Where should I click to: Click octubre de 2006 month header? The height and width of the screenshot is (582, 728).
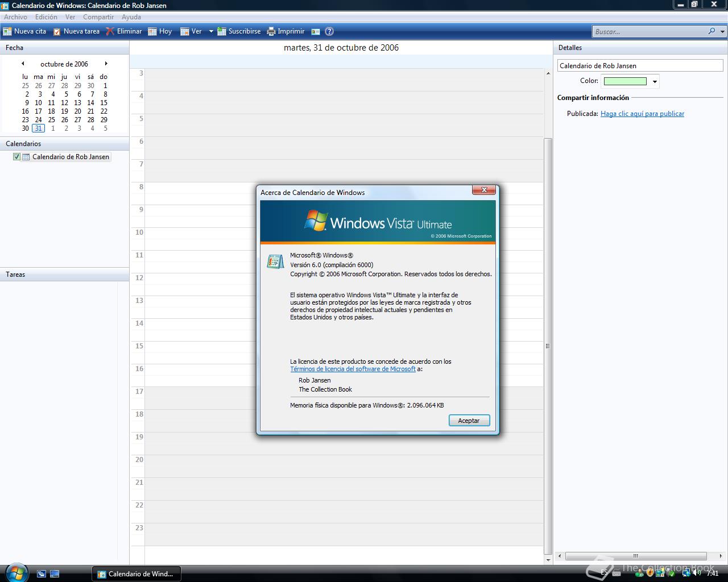coord(64,64)
